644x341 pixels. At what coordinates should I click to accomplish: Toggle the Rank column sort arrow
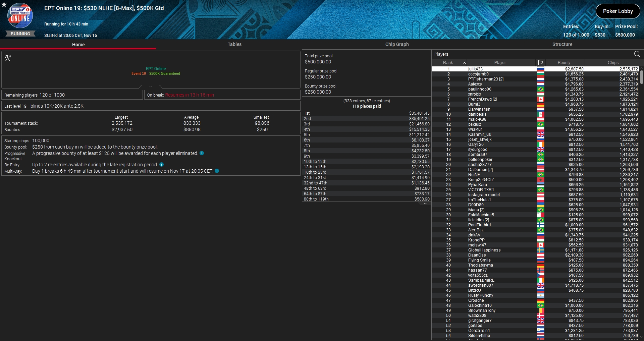coord(464,63)
